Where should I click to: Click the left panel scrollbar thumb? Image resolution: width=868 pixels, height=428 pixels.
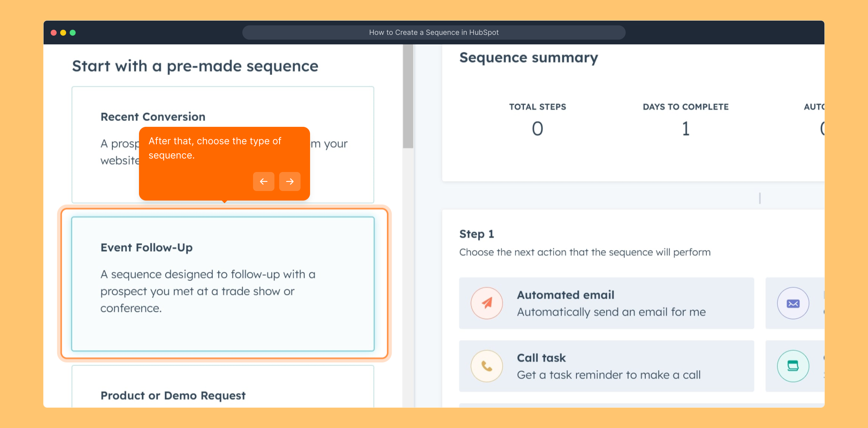(408, 97)
